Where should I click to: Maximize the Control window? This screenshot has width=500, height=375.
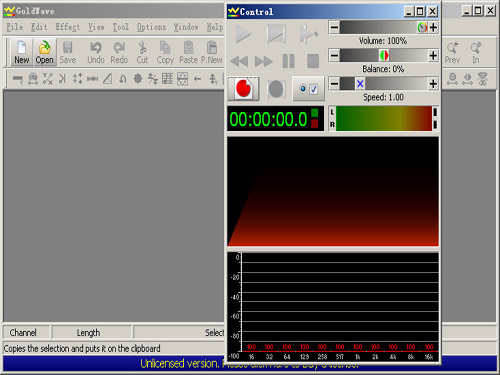tap(420, 12)
